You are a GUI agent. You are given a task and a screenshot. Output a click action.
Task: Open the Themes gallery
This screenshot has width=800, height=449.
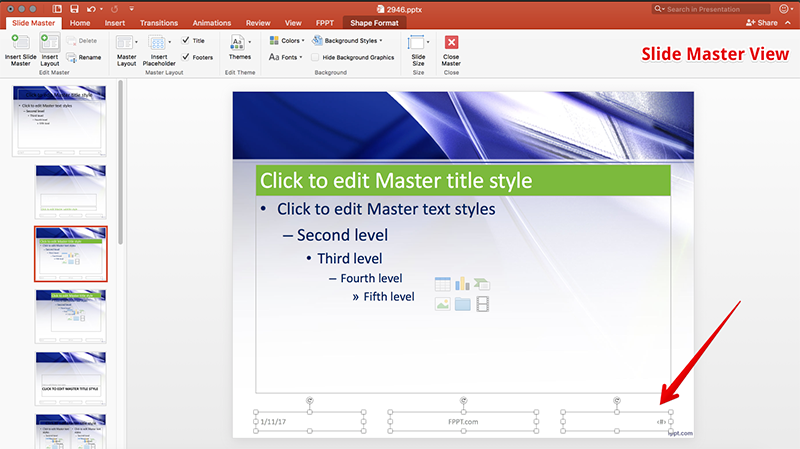240,43
